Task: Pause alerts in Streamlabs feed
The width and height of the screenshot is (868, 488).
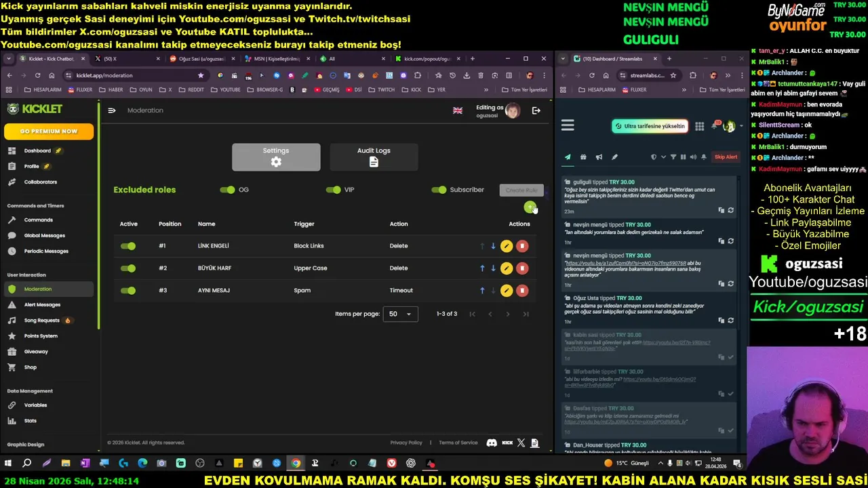Action: pos(683,157)
